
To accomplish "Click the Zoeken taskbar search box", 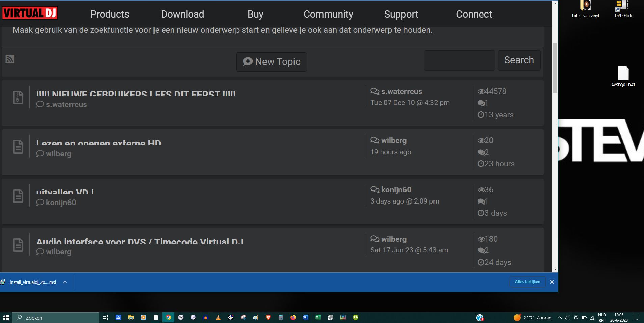I will (56, 318).
